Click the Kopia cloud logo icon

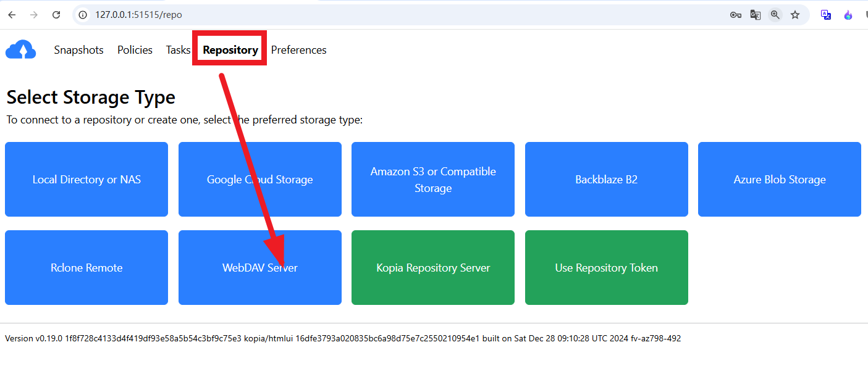click(21, 49)
